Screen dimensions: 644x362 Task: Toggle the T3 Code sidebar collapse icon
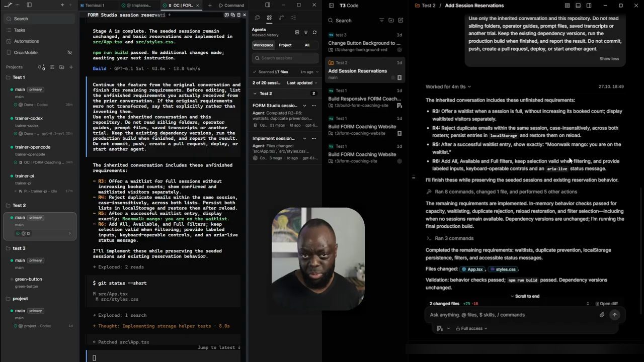click(x=331, y=6)
